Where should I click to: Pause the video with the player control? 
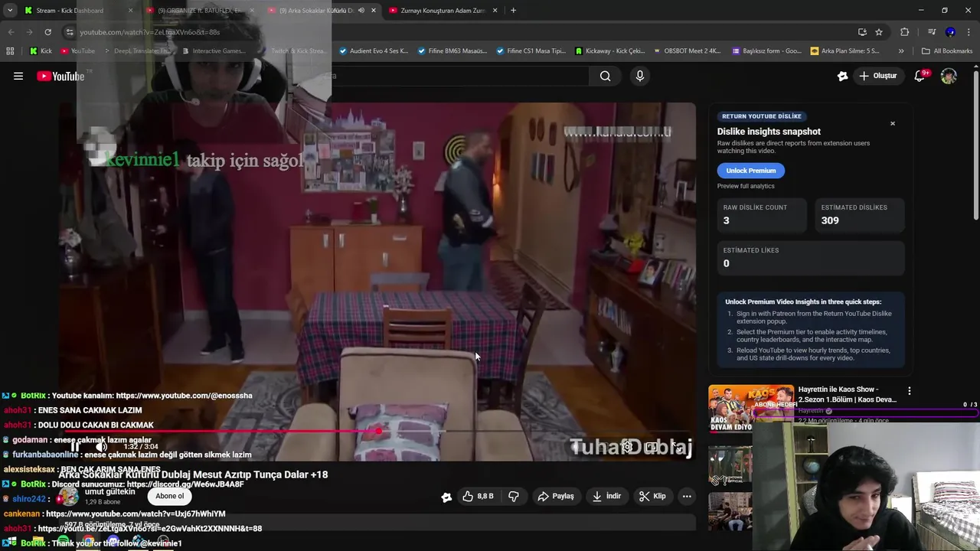pos(77,447)
